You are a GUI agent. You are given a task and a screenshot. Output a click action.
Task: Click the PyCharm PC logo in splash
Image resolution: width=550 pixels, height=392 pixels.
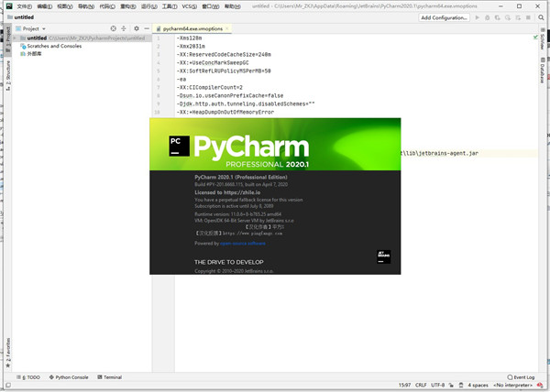179,146
